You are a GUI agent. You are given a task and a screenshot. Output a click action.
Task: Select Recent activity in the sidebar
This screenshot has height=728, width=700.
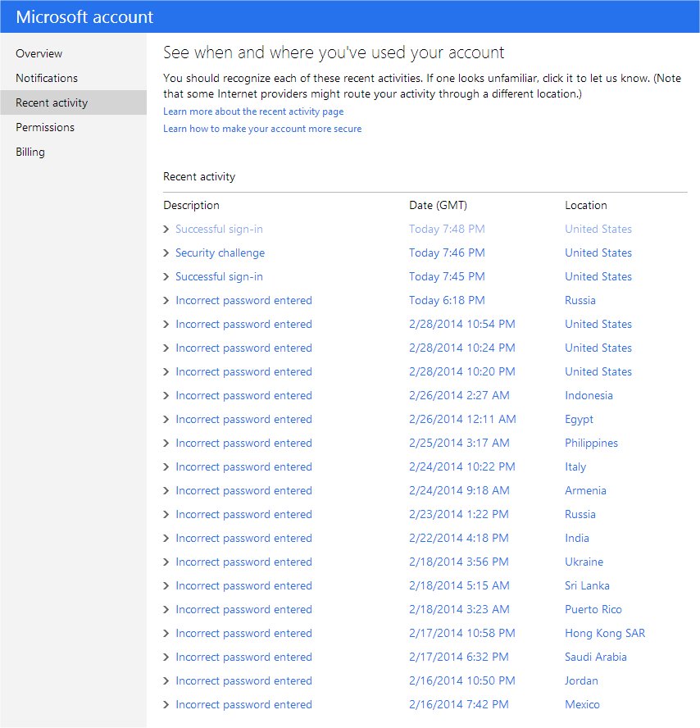(52, 102)
